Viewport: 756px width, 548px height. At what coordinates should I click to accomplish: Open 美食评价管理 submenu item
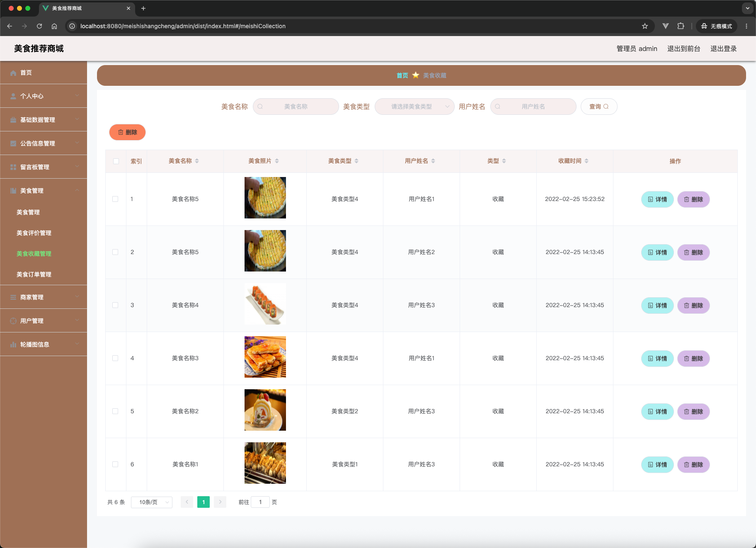click(44, 233)
